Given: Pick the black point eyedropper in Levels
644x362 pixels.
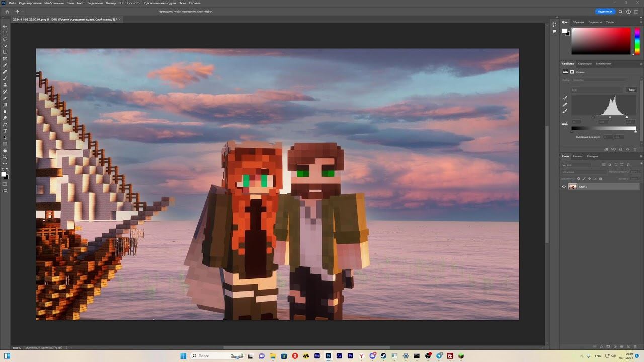Looking at the screenshot, I should 565,98.
